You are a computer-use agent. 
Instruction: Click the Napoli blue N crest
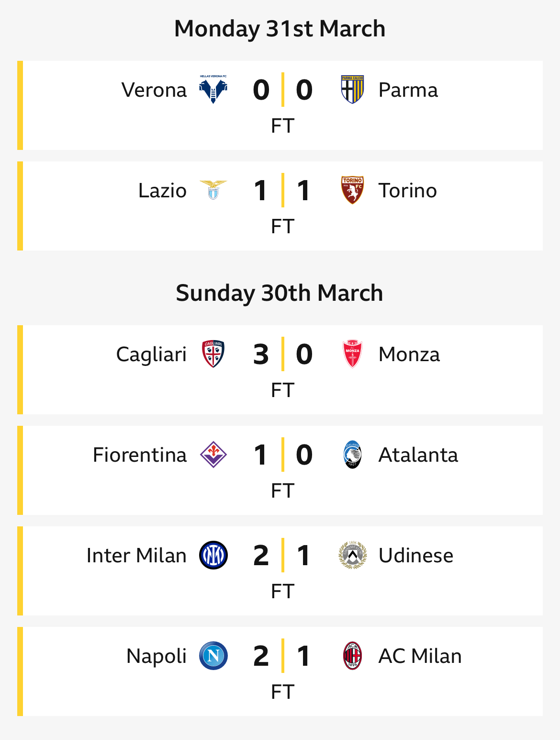213,656
